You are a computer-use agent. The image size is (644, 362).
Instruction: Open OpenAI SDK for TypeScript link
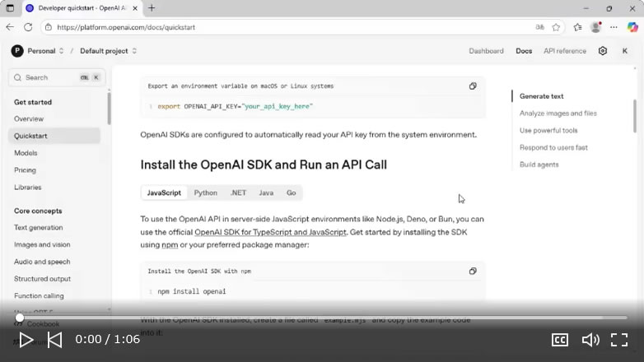[x=270, y=232]
